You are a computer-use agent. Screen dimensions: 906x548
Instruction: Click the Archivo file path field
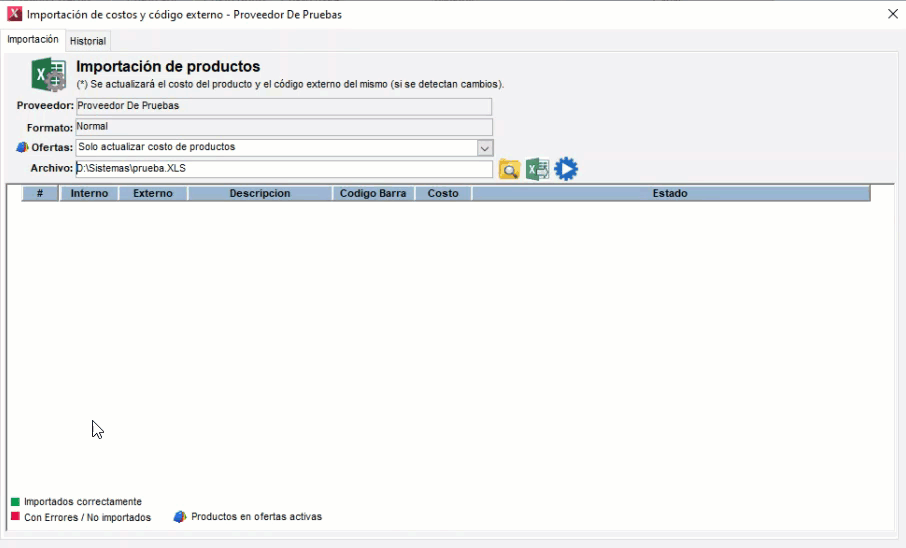pyautogui.click(x=284, y=169)
